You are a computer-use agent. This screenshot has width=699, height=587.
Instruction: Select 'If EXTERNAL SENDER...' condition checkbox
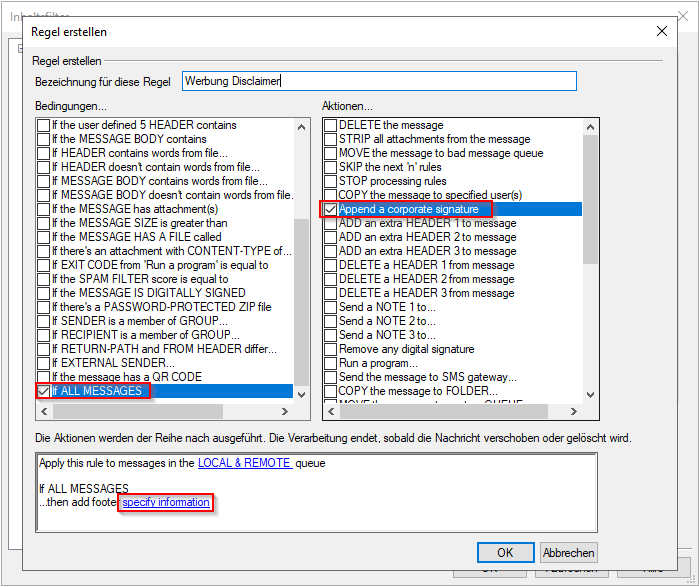click(44, 363)
